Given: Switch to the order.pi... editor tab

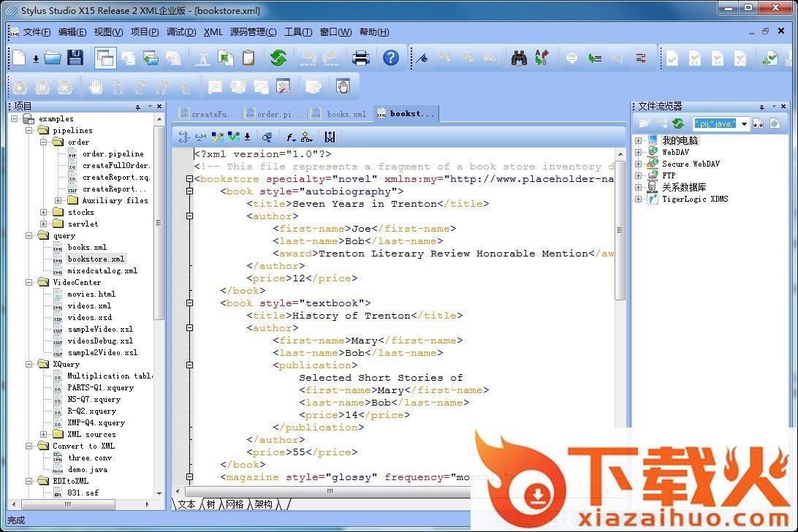Looking at the screenshot, I should (x=274, y=114).
